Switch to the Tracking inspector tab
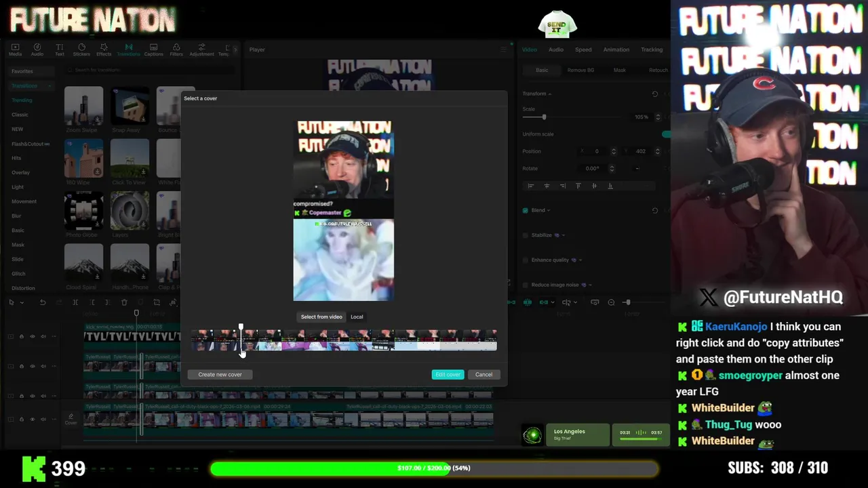Image resolution: width=868 pixels, height=488 pixels. click(652, 49)
